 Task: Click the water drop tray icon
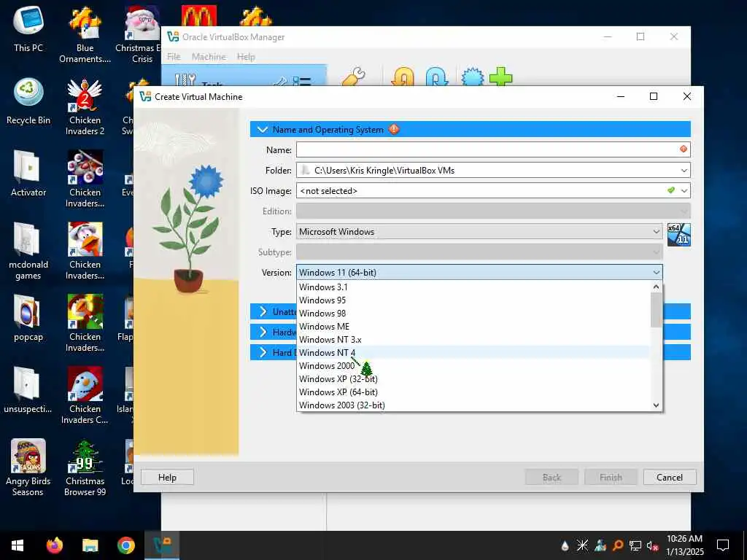(565, 545)
